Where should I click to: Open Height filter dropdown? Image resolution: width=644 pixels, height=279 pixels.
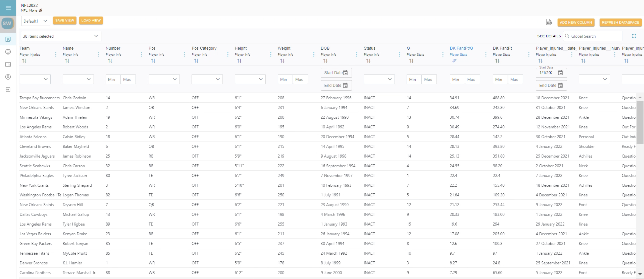point(250,79)
